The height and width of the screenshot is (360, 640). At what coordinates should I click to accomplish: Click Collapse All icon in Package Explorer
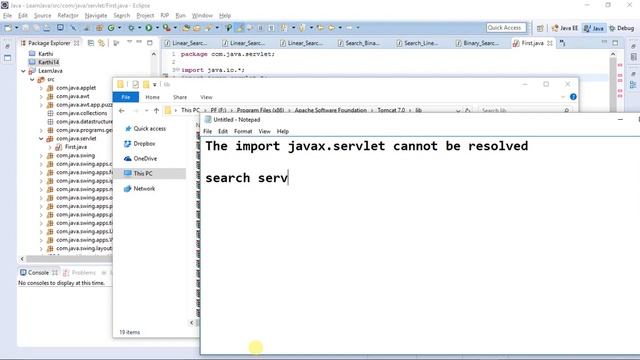tap(91, 43)
